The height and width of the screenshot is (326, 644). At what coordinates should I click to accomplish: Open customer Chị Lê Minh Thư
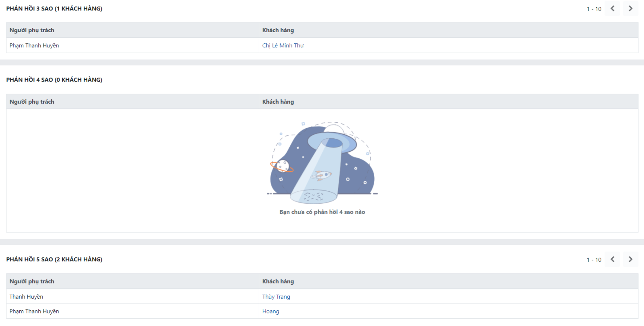coord(283,45)
